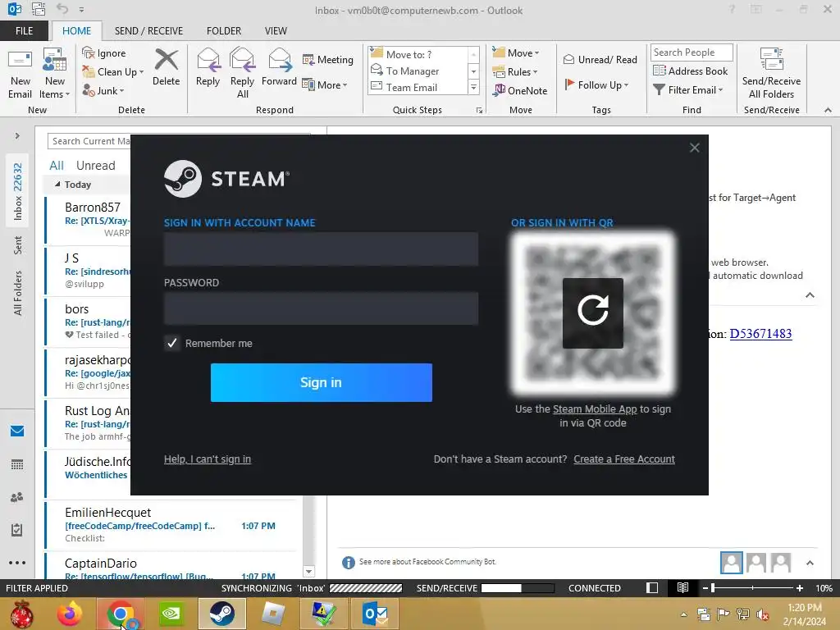The image size is (840, 630).
Task: Click the Undo icon in the title bar
Action: [62, 9]
